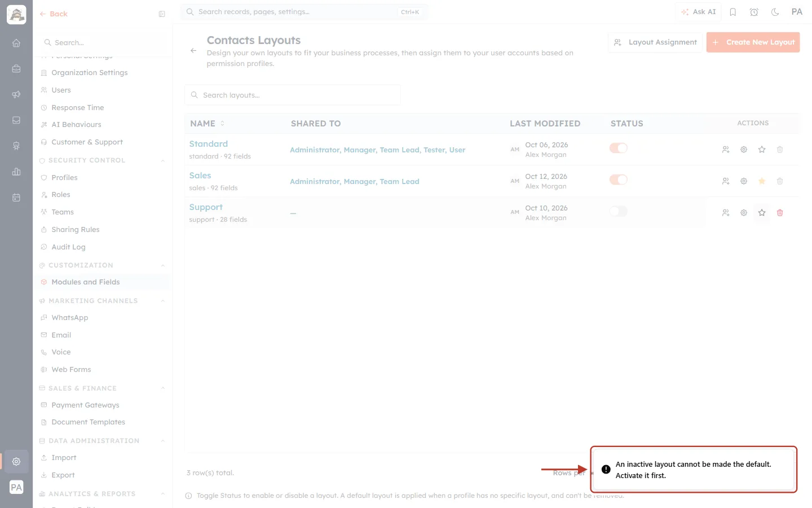Enable the Support layout status toggle
This screenshot has width=812, height=508.
(x=619, y=211)
